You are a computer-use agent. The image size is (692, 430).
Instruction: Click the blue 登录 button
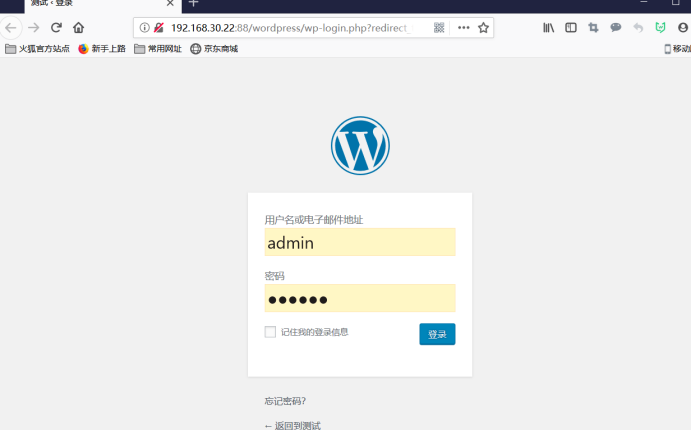[x=437, y=334]
